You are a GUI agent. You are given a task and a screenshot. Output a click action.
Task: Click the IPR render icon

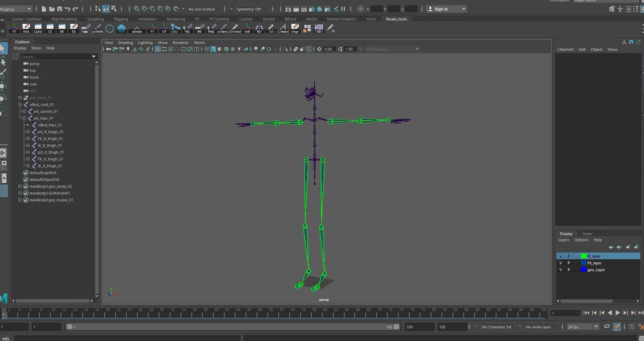pyautogui.click(x=304, y=9)
